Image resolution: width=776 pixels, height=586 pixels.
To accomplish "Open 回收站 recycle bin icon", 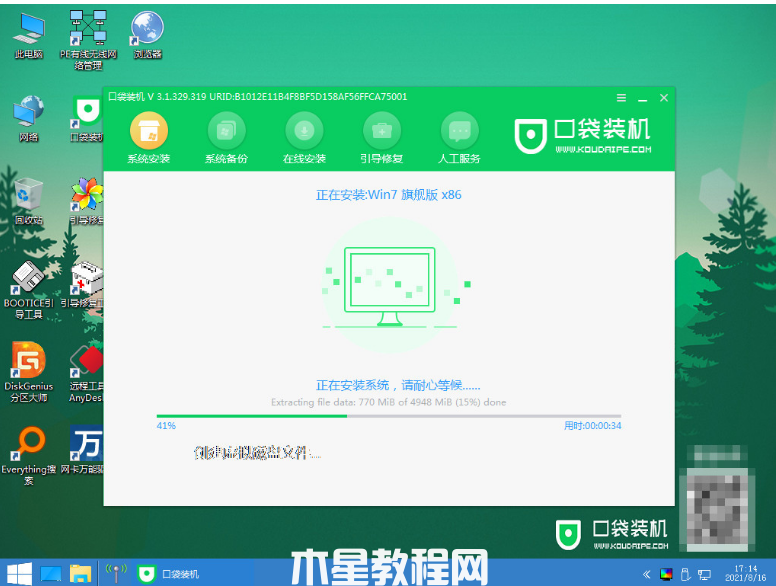I will [29, 201].
